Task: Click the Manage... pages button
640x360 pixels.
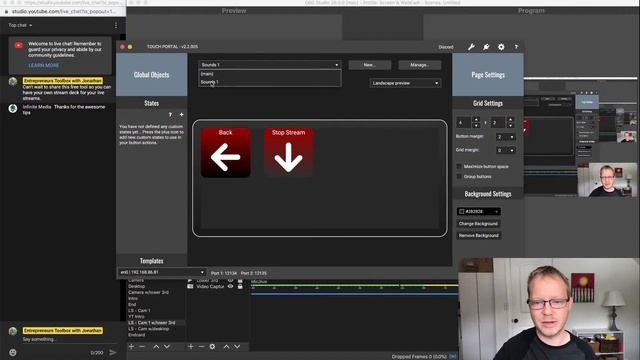Action: pos(420,65)
